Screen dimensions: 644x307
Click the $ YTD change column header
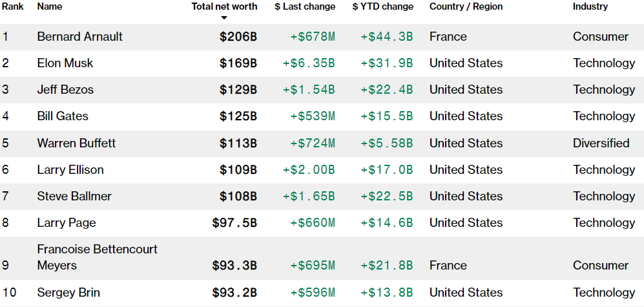(x=383, y=6)
